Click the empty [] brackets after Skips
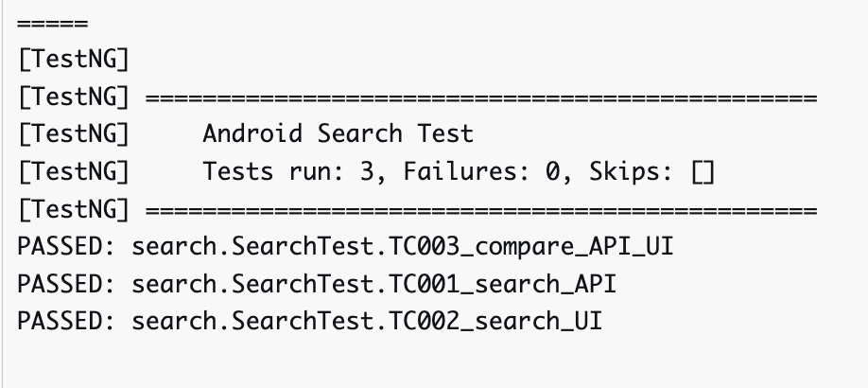 coord(702,172)
